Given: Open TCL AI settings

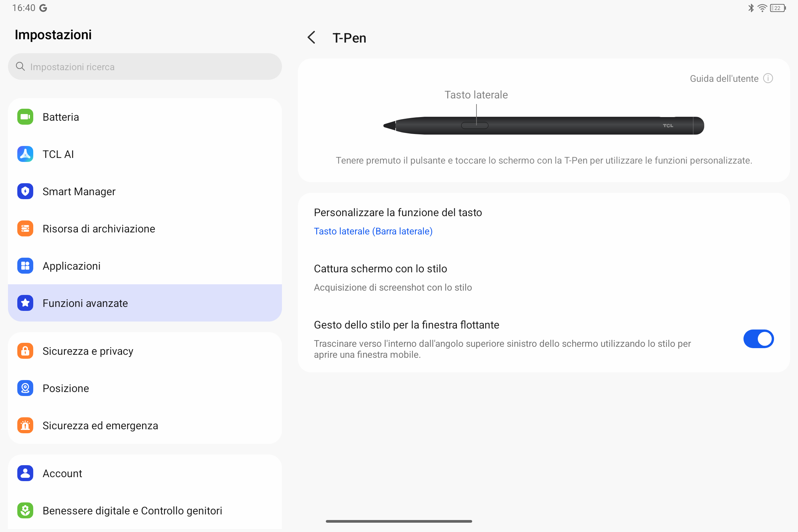Looking at the screenshot, I should pos(145,154).
